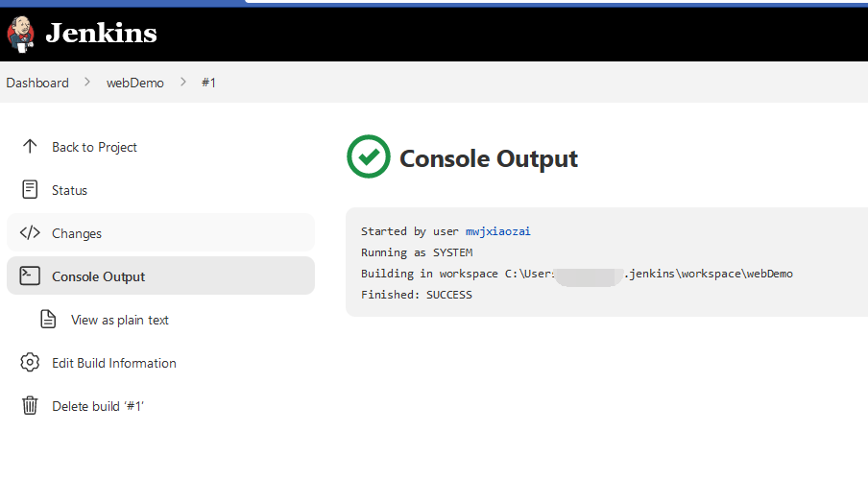Click the Status document icon
Viewport: 868px width, 479px height.
click(x=30, y=190)
